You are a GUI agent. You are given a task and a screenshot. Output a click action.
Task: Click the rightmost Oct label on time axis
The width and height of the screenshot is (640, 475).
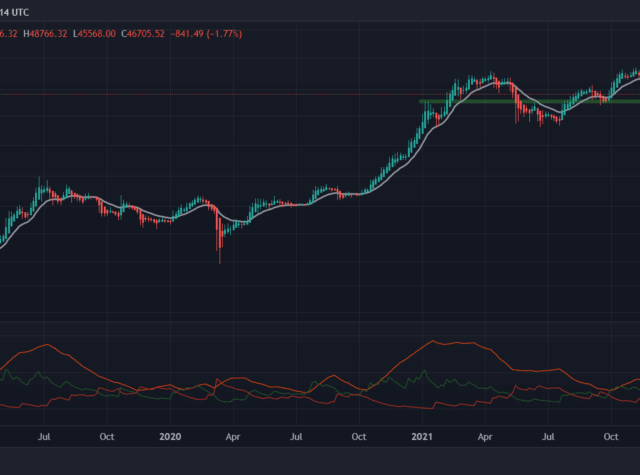tap(613, 437)
